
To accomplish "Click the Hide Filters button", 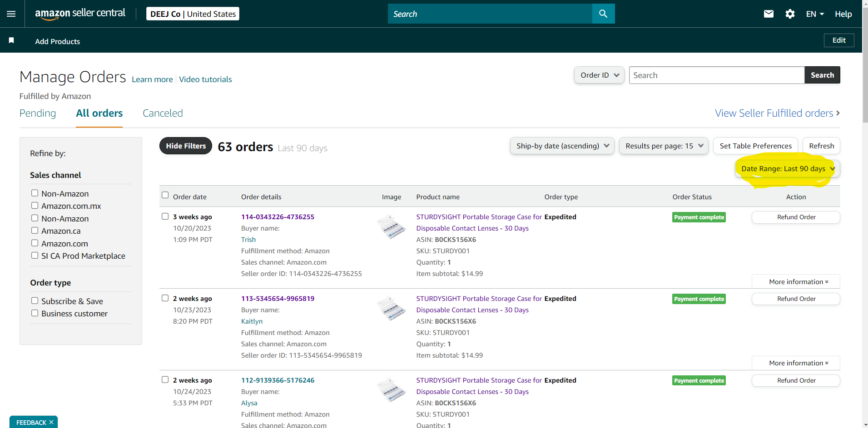I will click(x=185, y=146).
